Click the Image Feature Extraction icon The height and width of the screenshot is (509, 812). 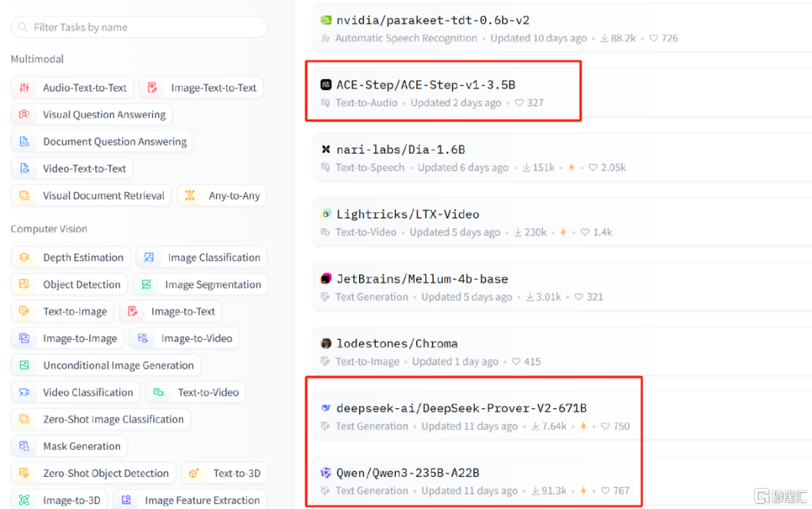coord(126,500)
